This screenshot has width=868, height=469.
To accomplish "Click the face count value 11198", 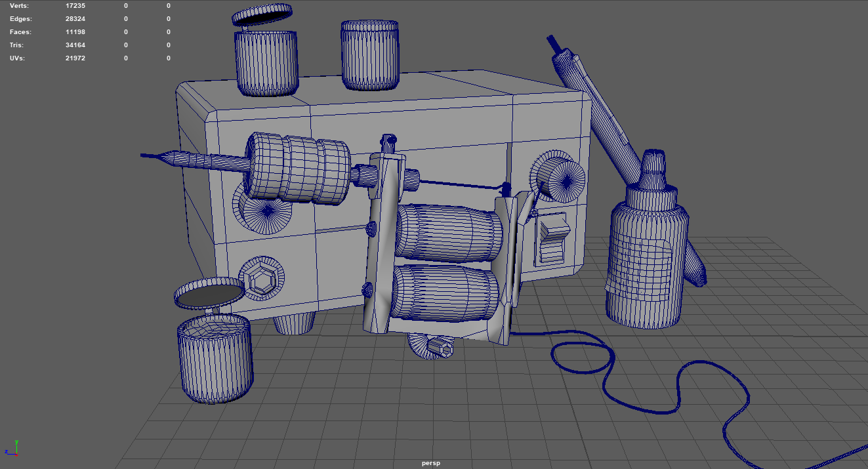I will [x=75, y=31].
